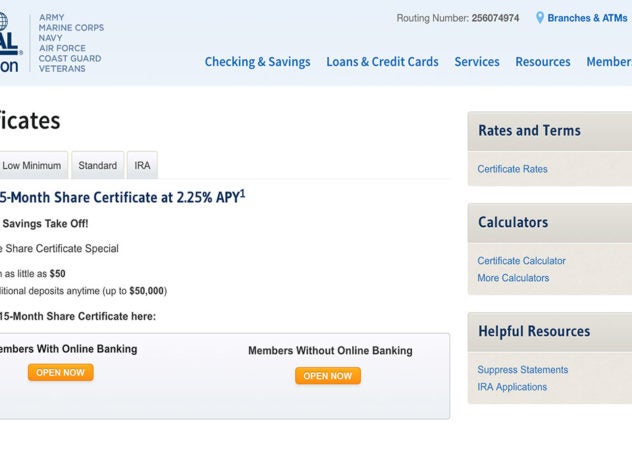Click the routing number 256074974
The height and width of the screenshot is (474, 632).
point(495,18)
